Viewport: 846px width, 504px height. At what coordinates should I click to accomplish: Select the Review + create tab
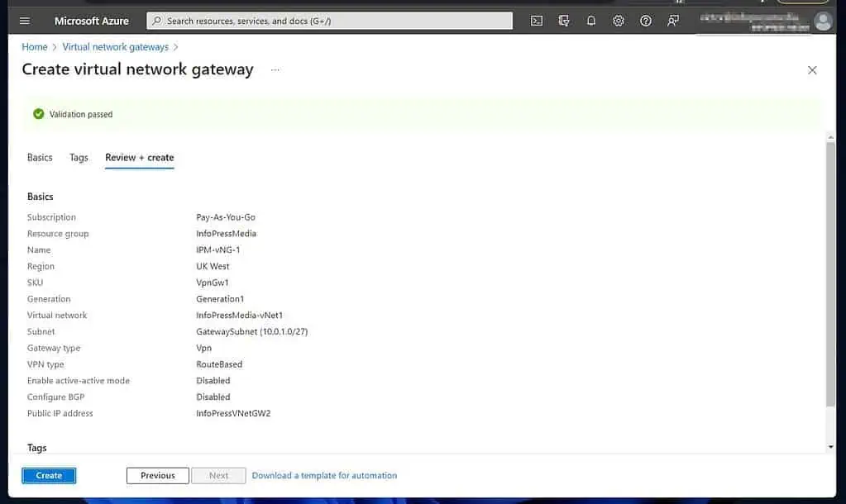tap(140, 157)
